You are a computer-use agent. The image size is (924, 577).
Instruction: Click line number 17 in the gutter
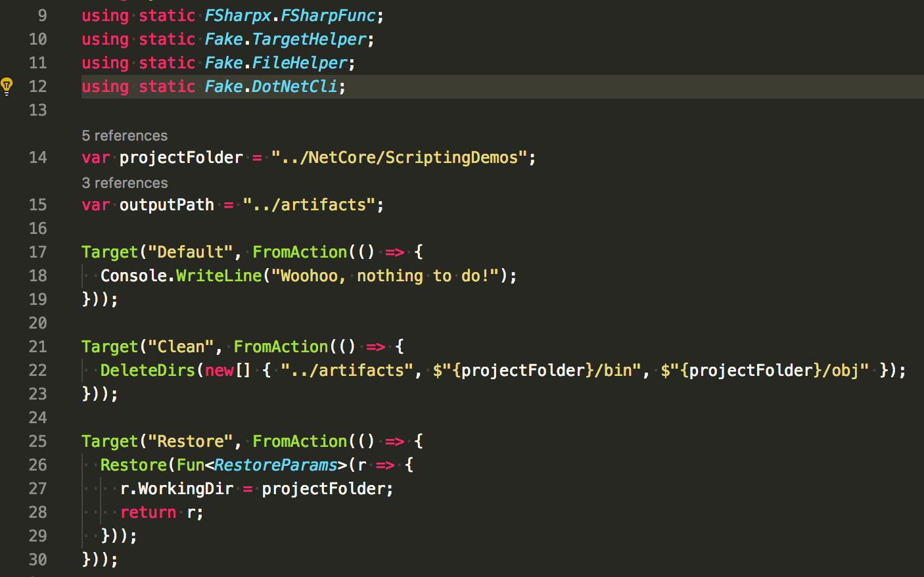click(38, 252)
